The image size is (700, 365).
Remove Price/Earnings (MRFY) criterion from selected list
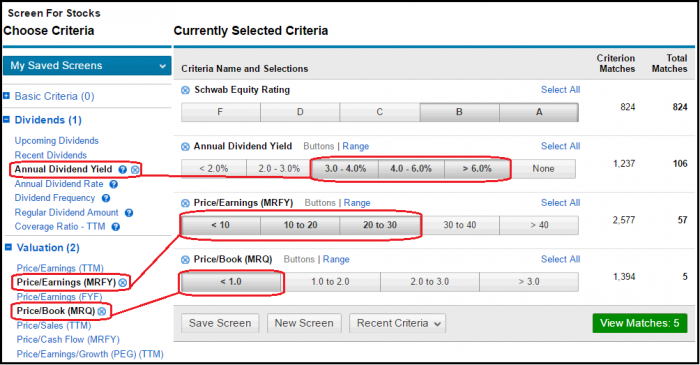(x=185, y=203)
